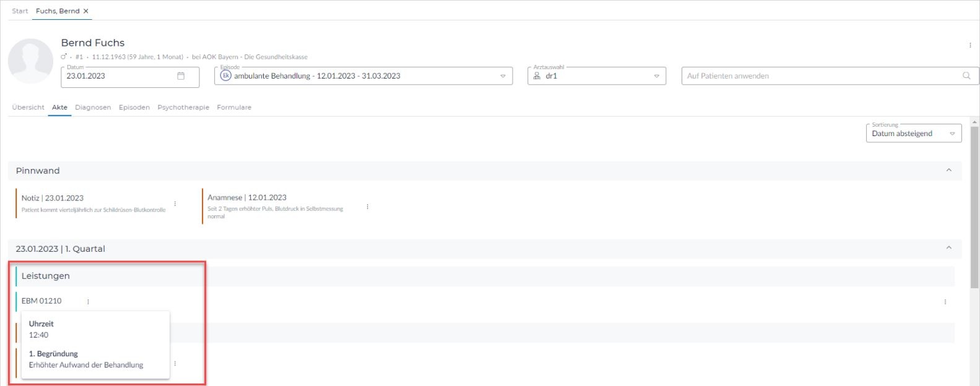Click the Auf Patienten anwenden search field
This screenshot has height=386, width=980.
click(x=820, y=76)
